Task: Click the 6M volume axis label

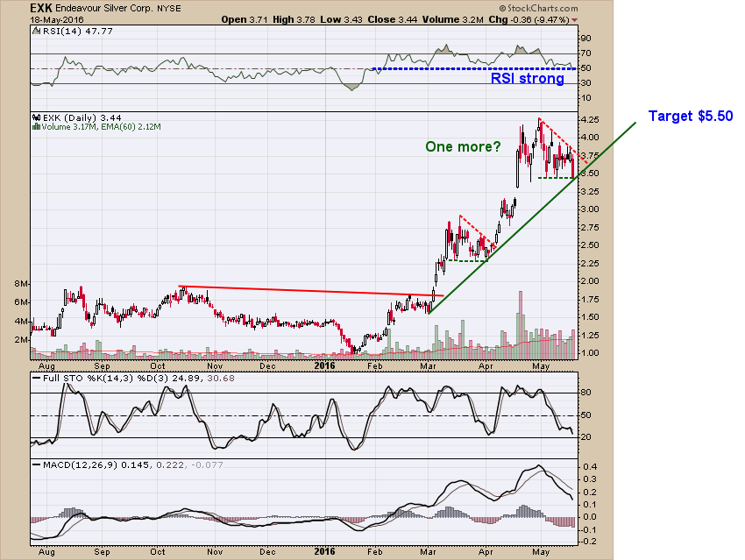Action: tap(21, 302)
